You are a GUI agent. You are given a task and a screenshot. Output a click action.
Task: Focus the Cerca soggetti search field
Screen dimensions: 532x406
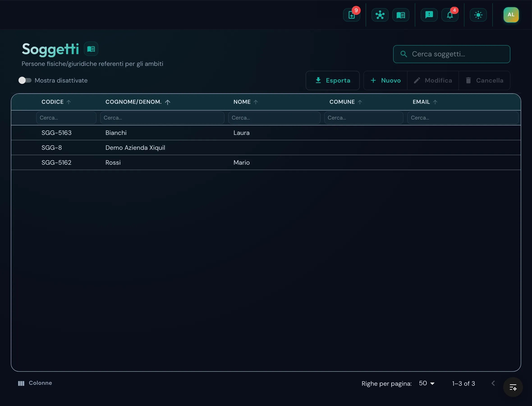pyautogui.click(x=452, y=54)
